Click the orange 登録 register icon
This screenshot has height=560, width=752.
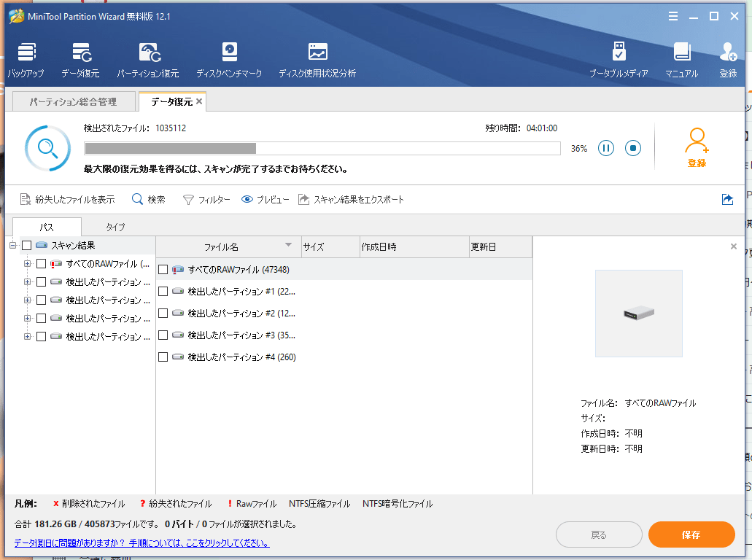click(x=697, y=148)
